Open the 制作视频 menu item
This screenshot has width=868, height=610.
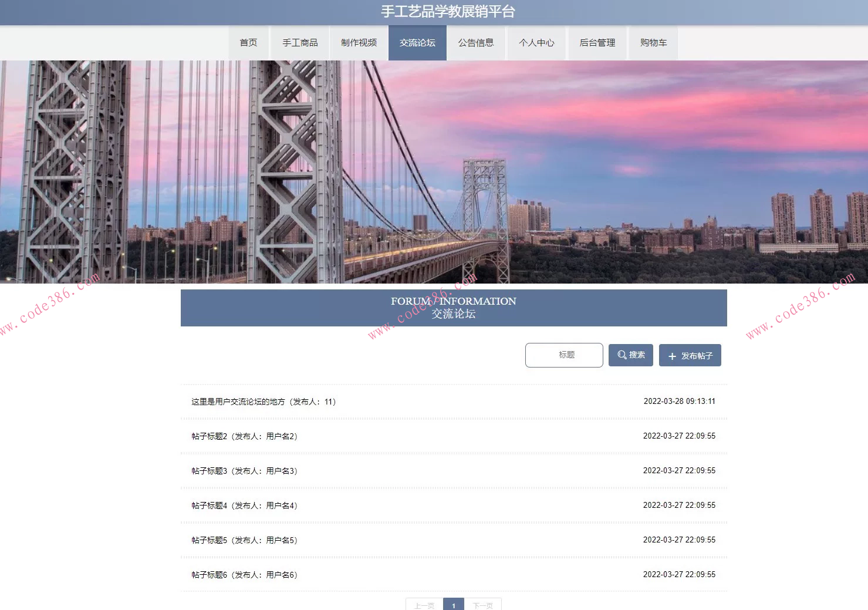pos(359,43)
